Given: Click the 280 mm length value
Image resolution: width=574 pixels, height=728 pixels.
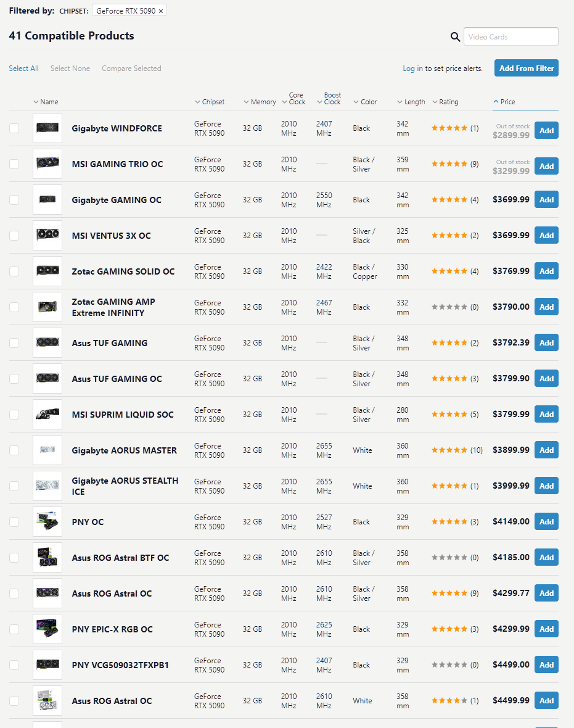Looking at the screenshot, I should (403, 415).
